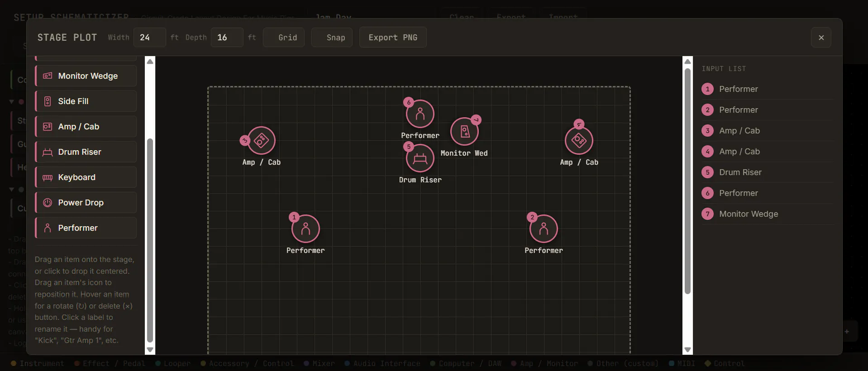Edit the stage Width field

[150, 38]
